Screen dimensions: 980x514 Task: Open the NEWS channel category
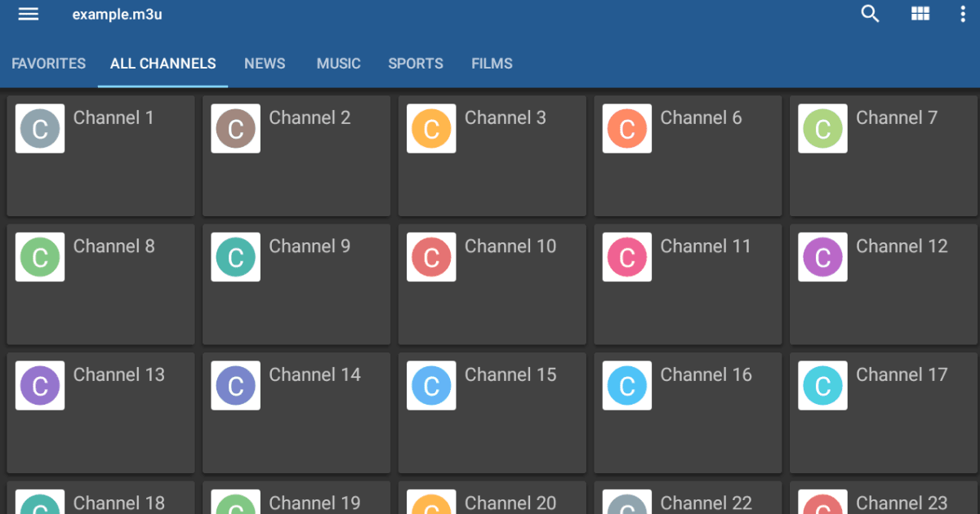click(264, 64)
